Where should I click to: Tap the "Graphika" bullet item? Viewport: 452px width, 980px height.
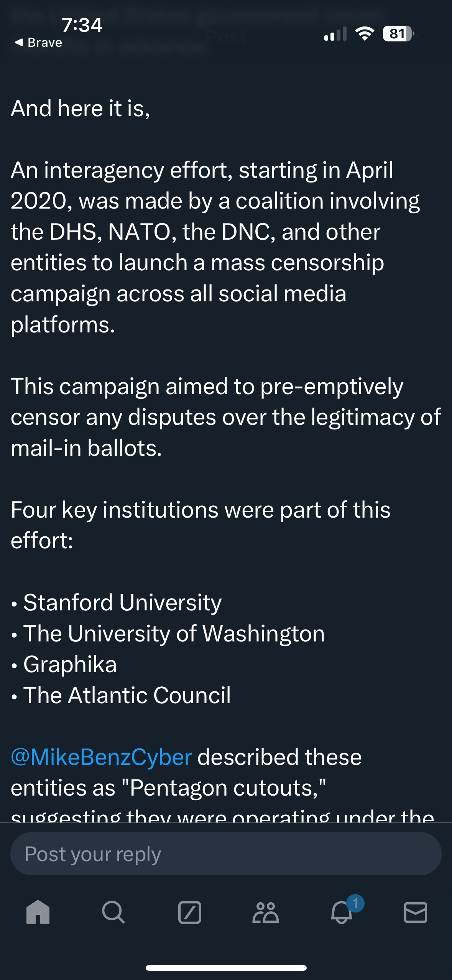pyautogui.click(x=70, y=664)
